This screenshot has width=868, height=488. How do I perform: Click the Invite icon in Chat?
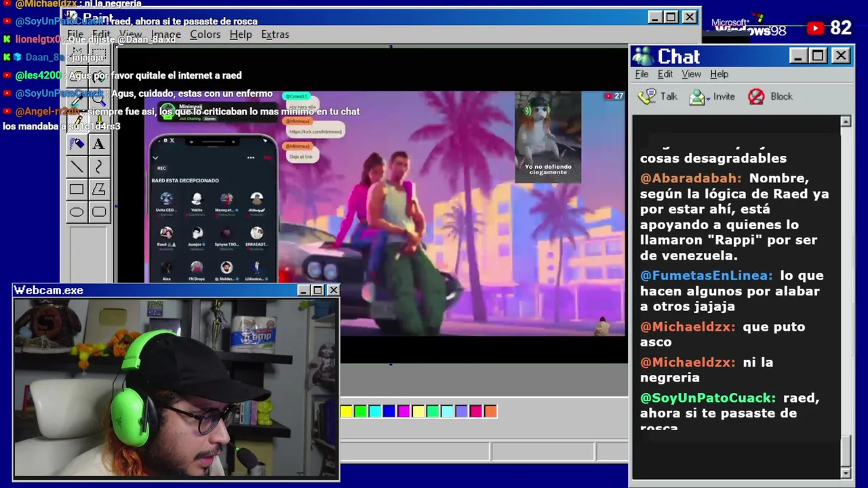(696, 97)
